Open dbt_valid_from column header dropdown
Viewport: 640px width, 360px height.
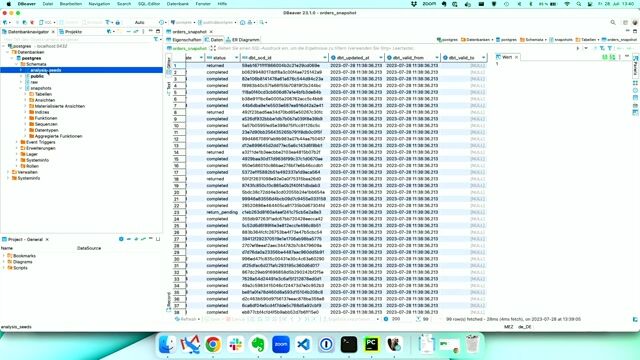point(437,58)
